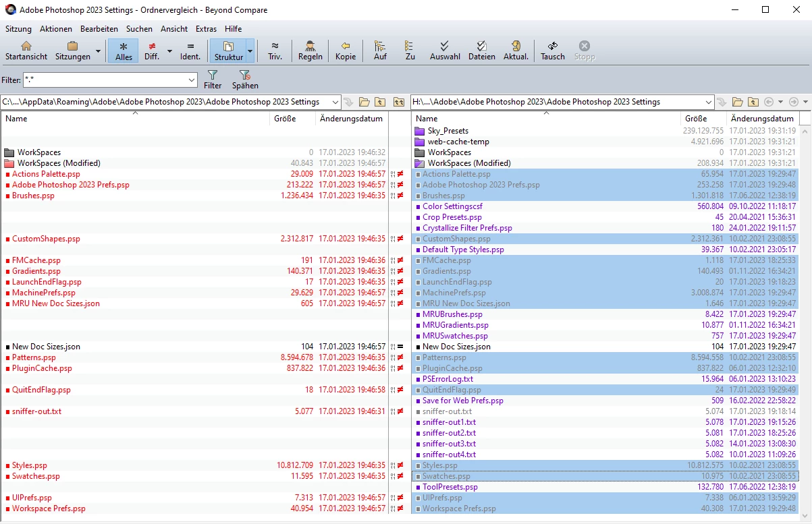This screenshot has height=524, width=812.
Task: Open the Sitzungen dropdown arrow
Action: pyautogui.click(x=98, y=51)
